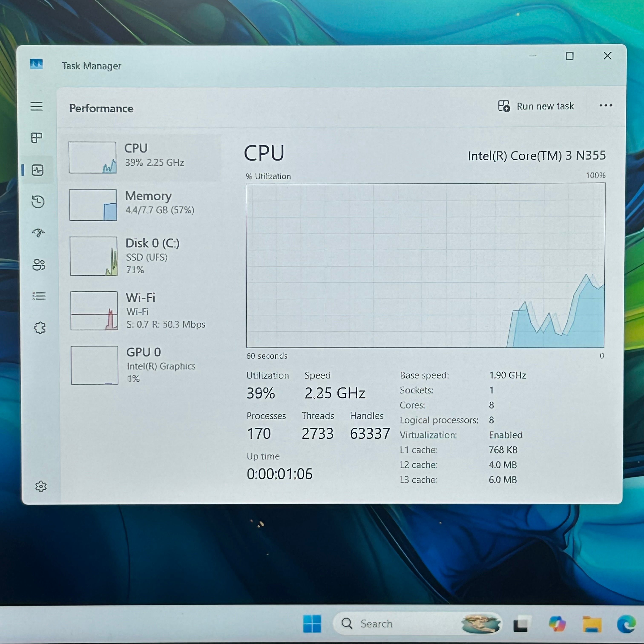Screen dimensions: 644x644
Task: Click the Virtualization status Enabled
Action: 506,435
